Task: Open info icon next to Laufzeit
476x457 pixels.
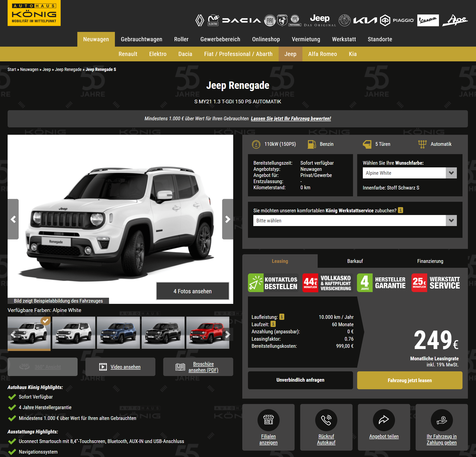Action: (x=273, y=324)
